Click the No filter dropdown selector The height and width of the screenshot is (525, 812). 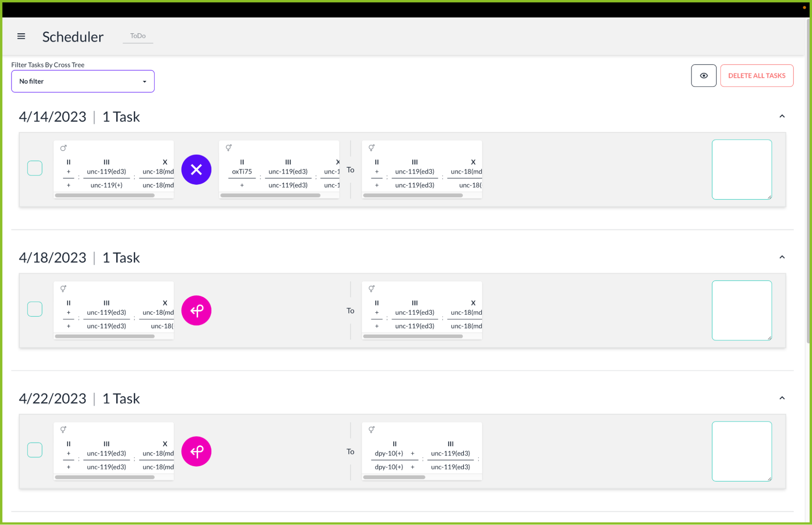pos(82,80)
